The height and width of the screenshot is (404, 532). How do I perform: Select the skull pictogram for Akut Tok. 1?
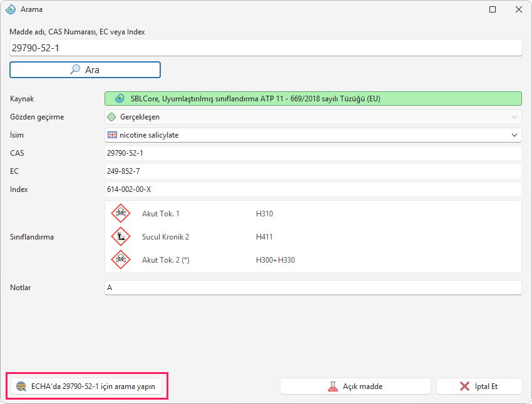(121, 213)
